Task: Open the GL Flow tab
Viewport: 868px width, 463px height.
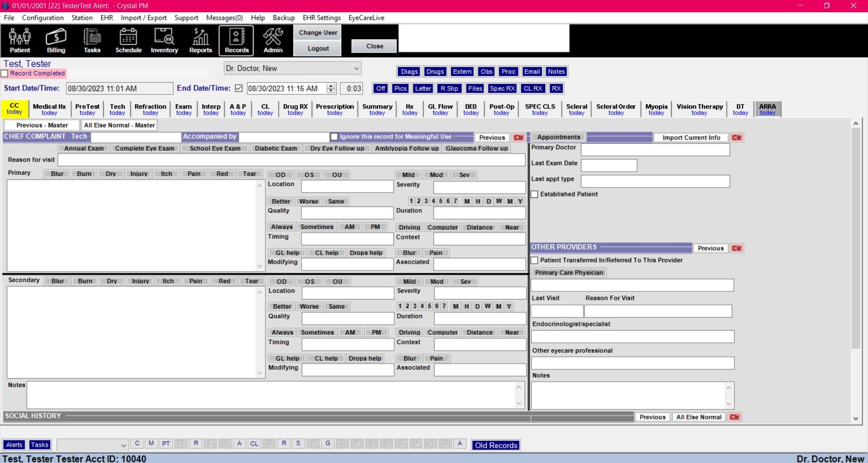Action: 440,109
